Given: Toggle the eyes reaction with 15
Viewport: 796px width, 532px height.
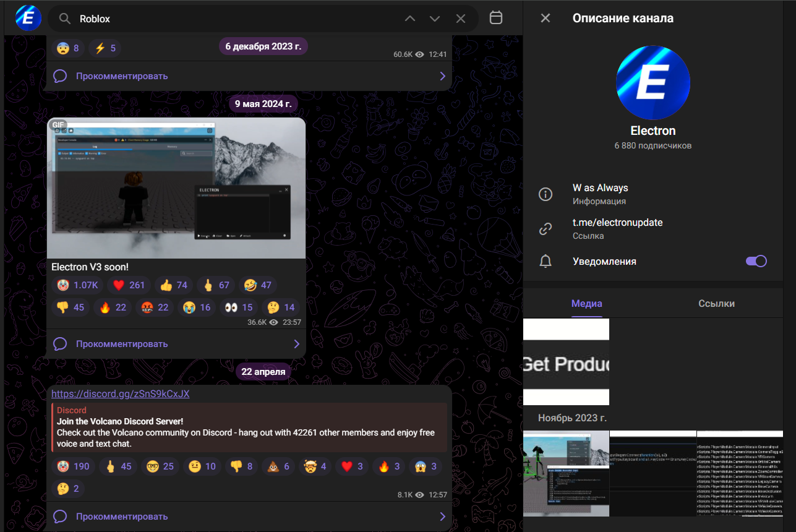Looking at the screenshot, I should tap(238, 307).
